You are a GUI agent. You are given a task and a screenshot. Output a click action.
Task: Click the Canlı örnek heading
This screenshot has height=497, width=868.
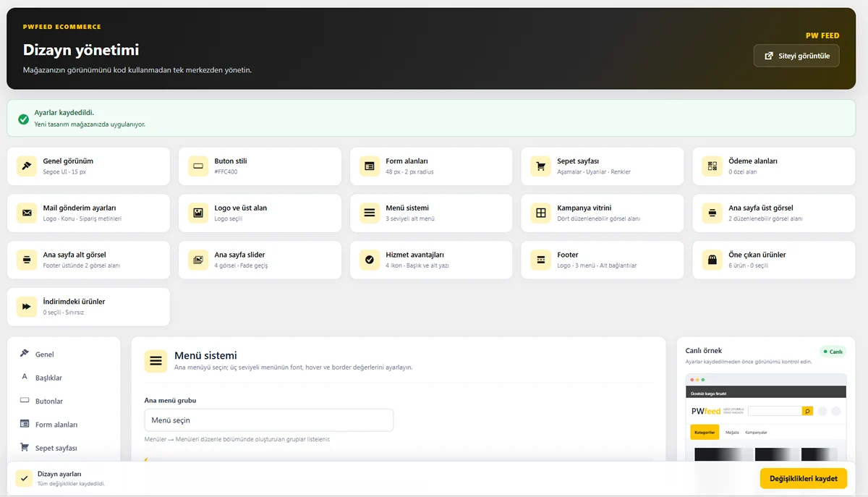tap(704, 351)
